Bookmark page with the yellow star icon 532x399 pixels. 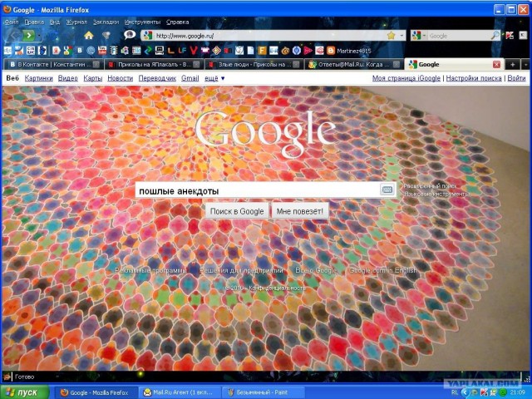pyautogui.click(x=392, y=35)
